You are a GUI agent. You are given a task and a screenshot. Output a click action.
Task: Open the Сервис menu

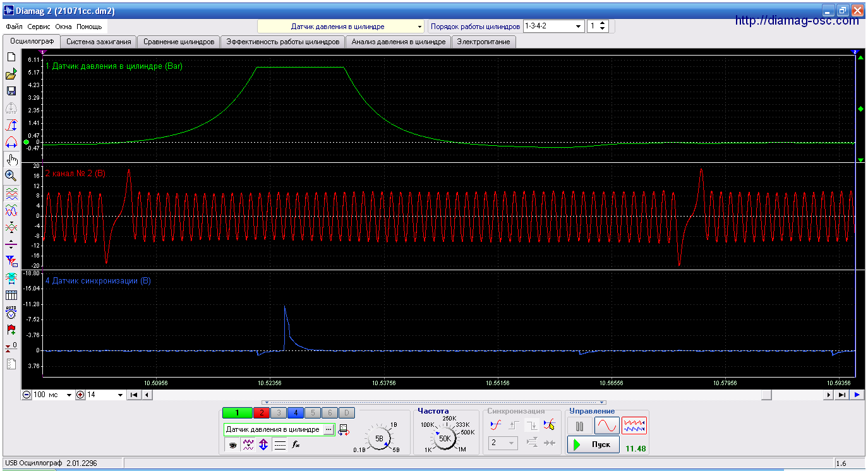[39, 27]
